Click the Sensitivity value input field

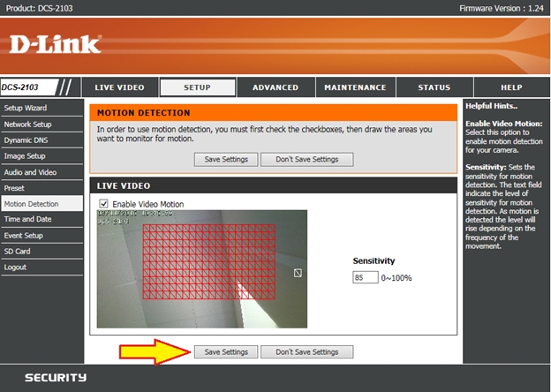[364, 277]
